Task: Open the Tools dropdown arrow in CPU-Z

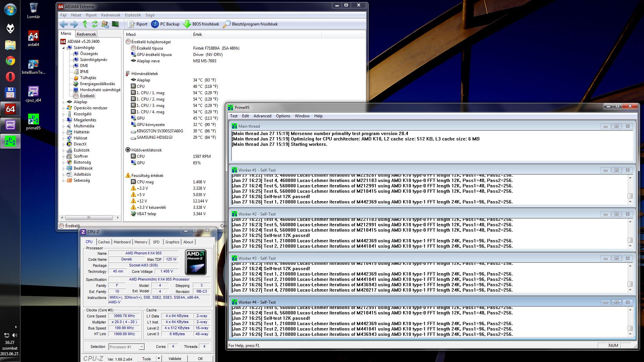Action: tap(159, 358)
